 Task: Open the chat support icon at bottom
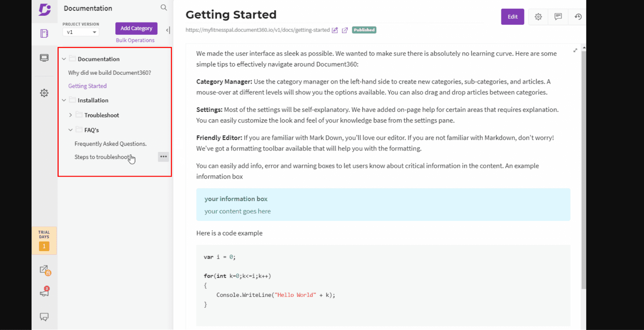(44, 317)
